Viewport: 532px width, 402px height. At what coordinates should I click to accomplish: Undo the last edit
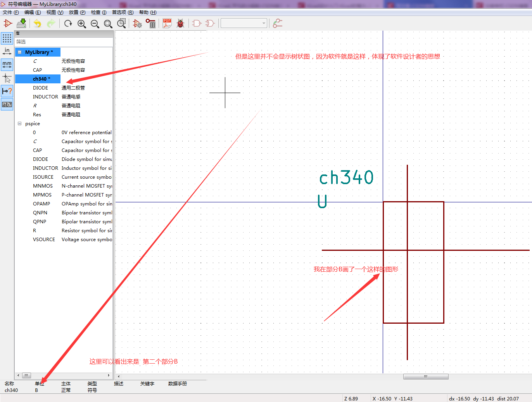pos(38,24)
